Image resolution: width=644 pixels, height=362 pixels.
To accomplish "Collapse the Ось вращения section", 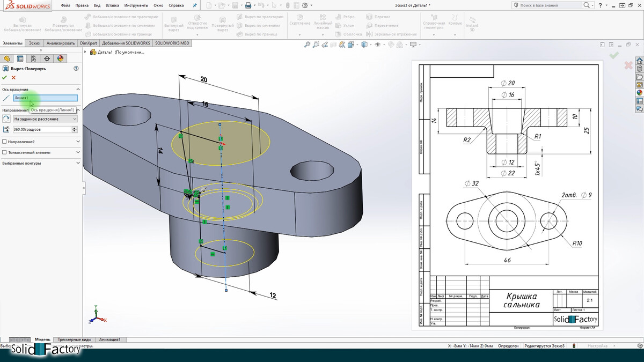I will [x=78, y=89].
